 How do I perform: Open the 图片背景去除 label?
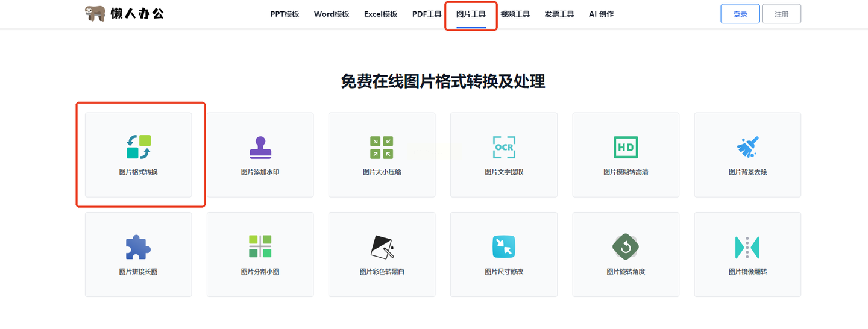(747, 172)
